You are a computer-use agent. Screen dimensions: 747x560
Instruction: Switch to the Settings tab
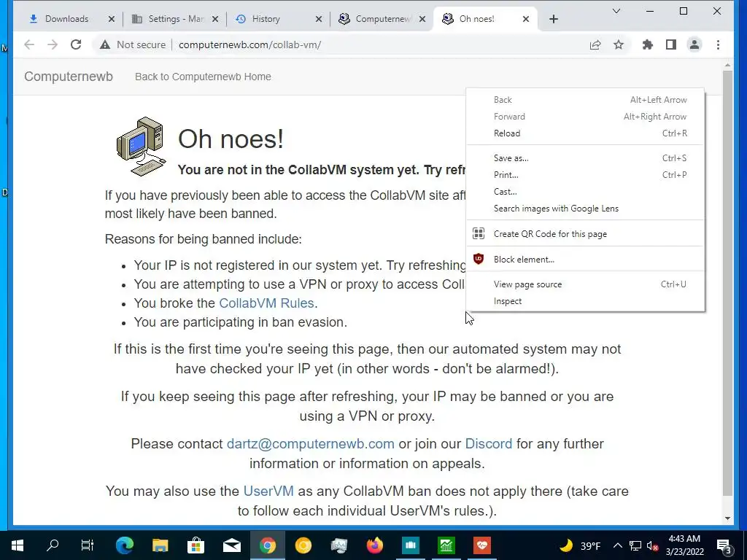pos(176,19)
